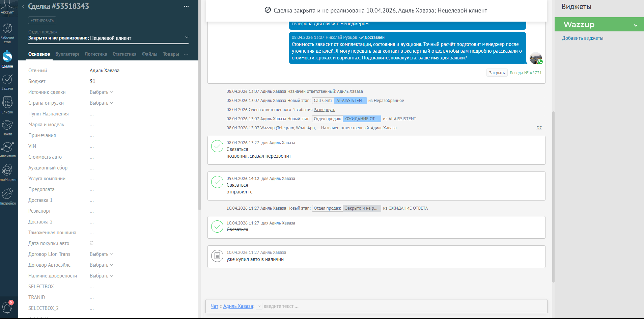Open Договор Lion Trans Выбрать dropdown

tap(101, 254)
